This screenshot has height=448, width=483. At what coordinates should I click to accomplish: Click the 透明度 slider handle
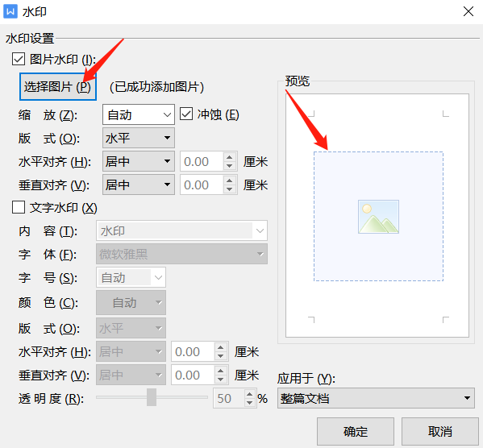[x=152, y=397]
